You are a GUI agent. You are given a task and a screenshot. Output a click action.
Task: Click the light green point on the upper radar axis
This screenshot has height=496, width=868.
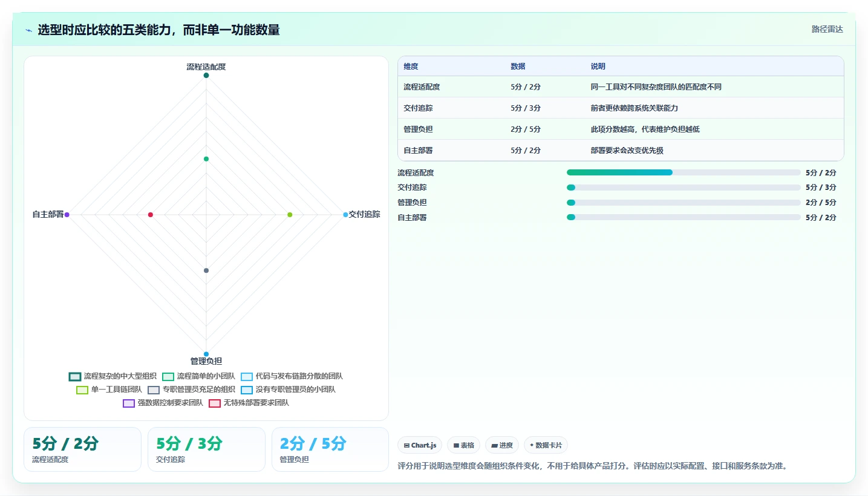point(206,159)
